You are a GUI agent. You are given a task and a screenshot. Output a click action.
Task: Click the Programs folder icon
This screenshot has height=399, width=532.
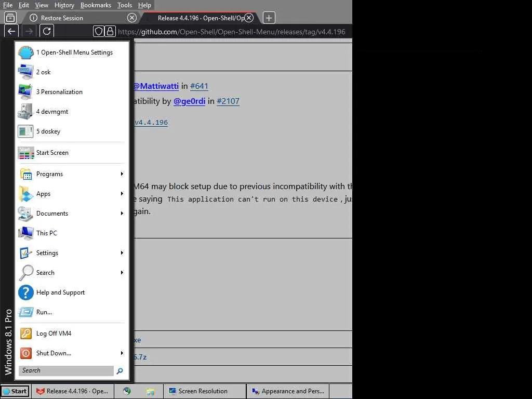(26, 174)
